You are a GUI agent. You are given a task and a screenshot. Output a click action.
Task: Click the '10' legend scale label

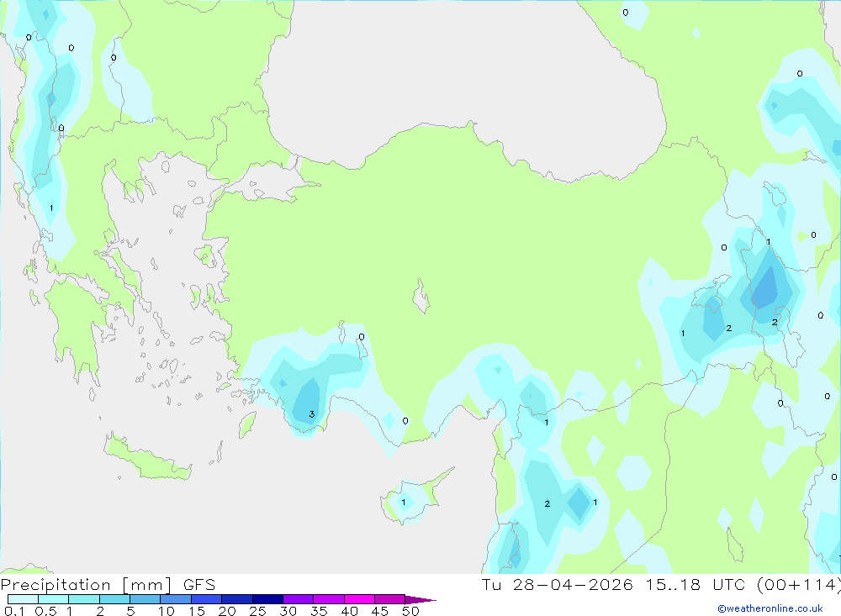pyautogui.click(x=167, y=611)
